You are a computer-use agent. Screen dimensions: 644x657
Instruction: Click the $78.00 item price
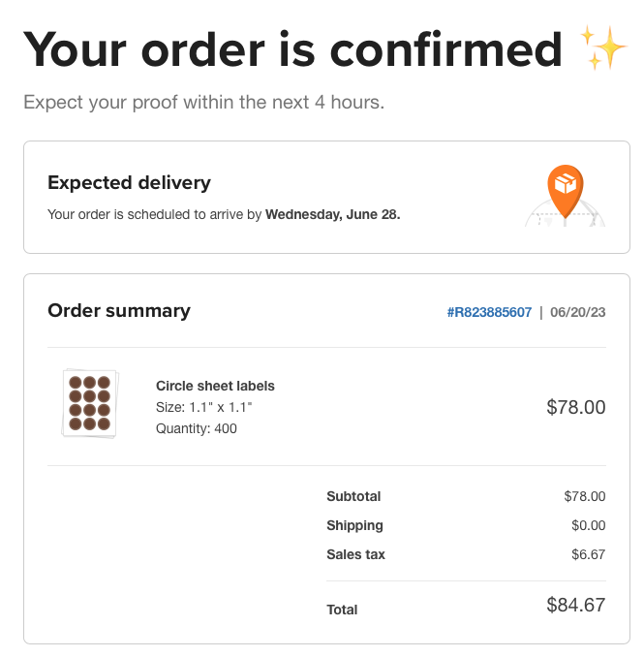(575, 407)
